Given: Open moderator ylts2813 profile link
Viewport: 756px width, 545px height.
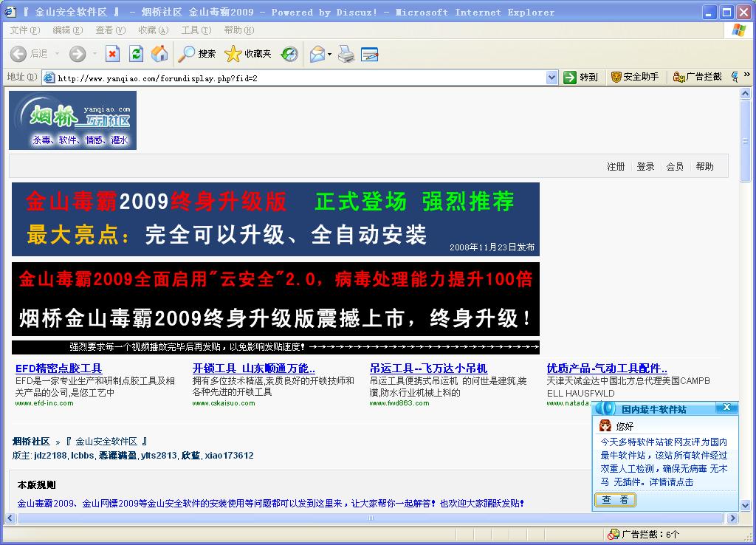Looking at the screenshot, I should click(159, 456).
